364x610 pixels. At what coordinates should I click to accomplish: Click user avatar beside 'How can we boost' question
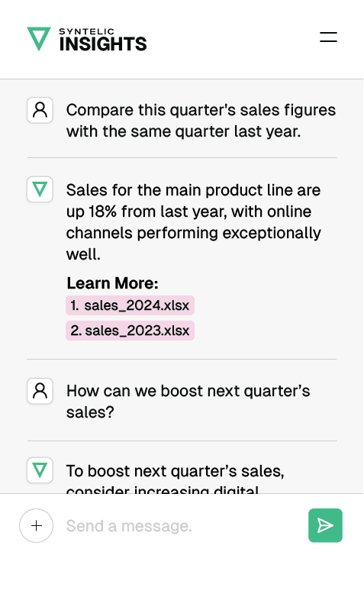pyautogui.click(x=40, y=391)
